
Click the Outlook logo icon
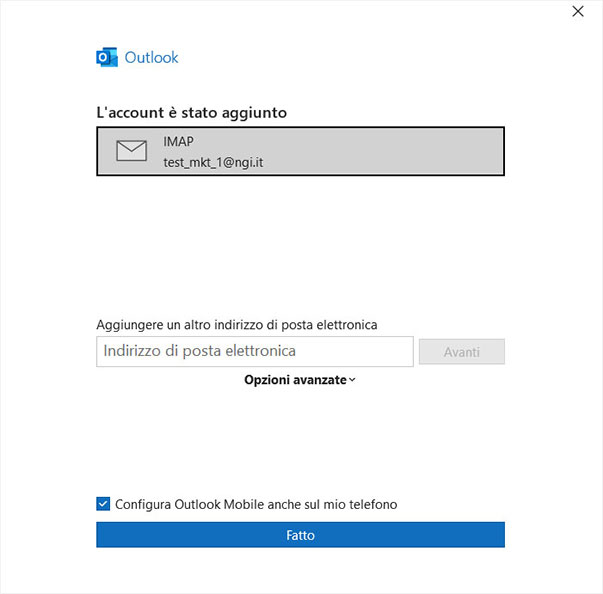click(107, 57)
